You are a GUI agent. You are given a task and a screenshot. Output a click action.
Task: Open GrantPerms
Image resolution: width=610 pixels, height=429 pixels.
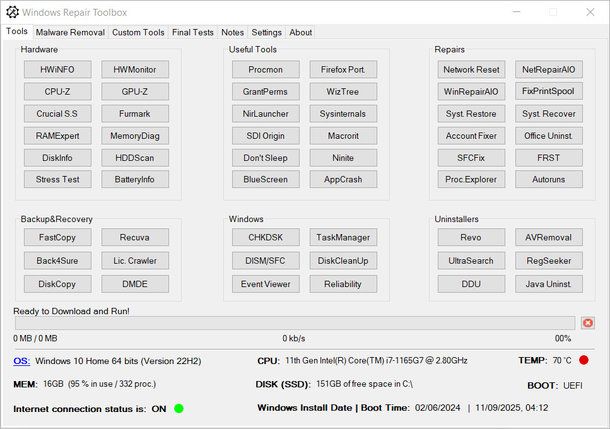[266, 92]
